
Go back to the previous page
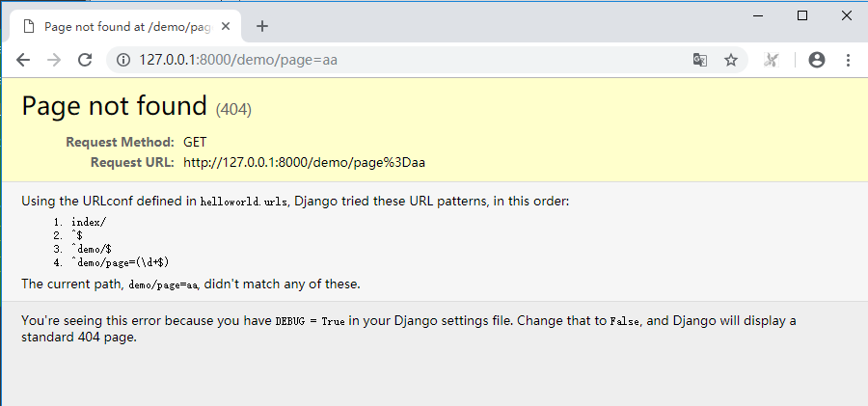23,60
